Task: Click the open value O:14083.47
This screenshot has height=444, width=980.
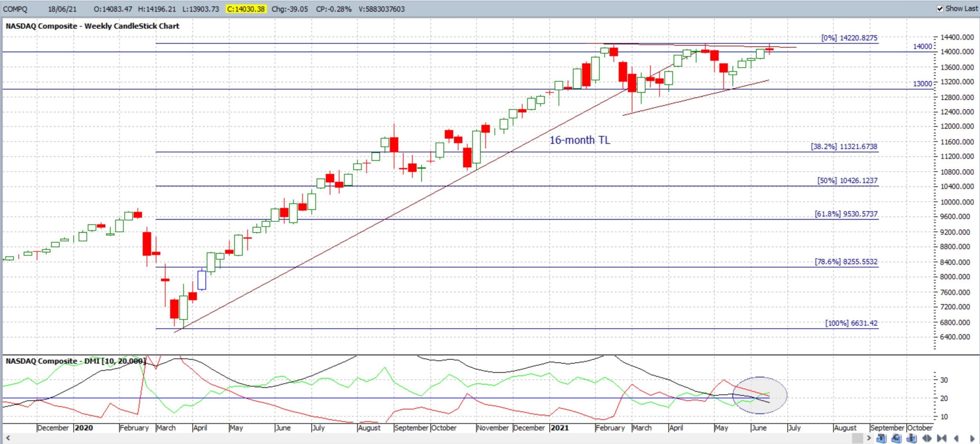Action: [113, 9]
